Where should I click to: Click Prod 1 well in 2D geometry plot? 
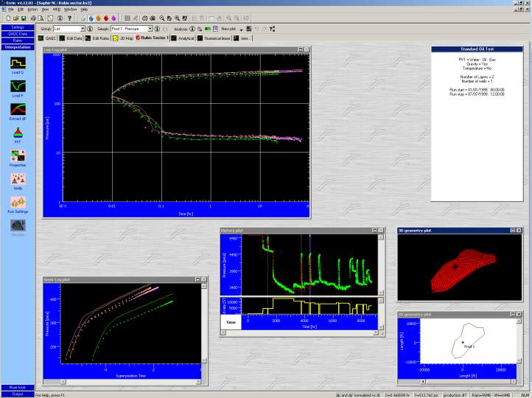click(x=462, y=341)
